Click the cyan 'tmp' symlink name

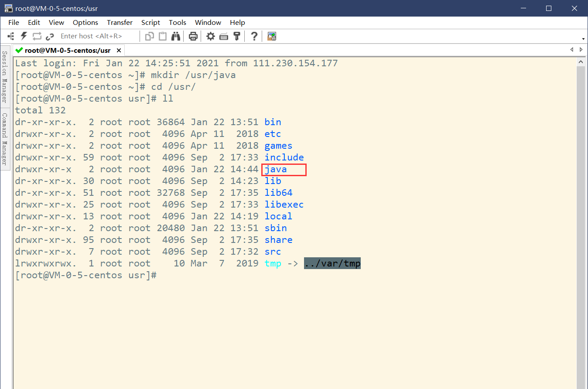pyautogui.click(x=273, y=263)
